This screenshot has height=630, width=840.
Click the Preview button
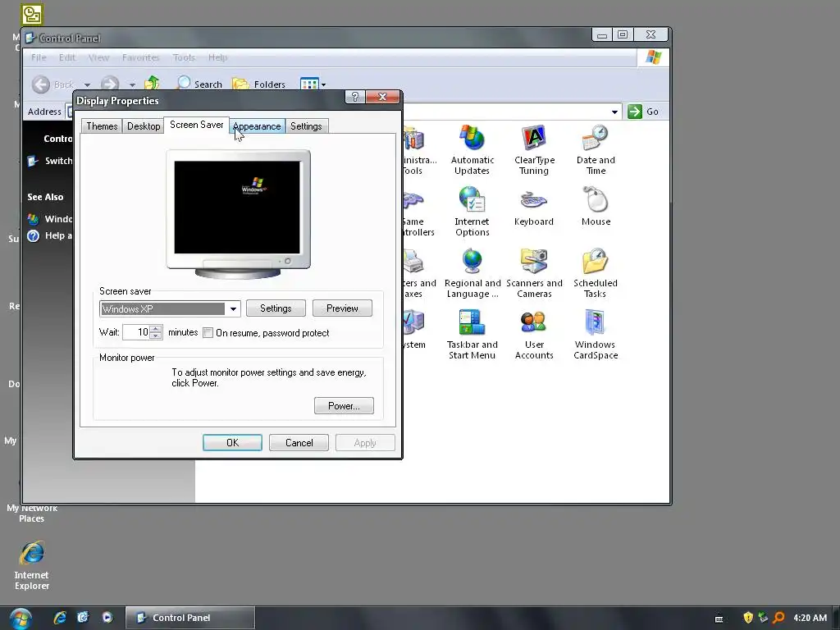(x=342, y=308)
